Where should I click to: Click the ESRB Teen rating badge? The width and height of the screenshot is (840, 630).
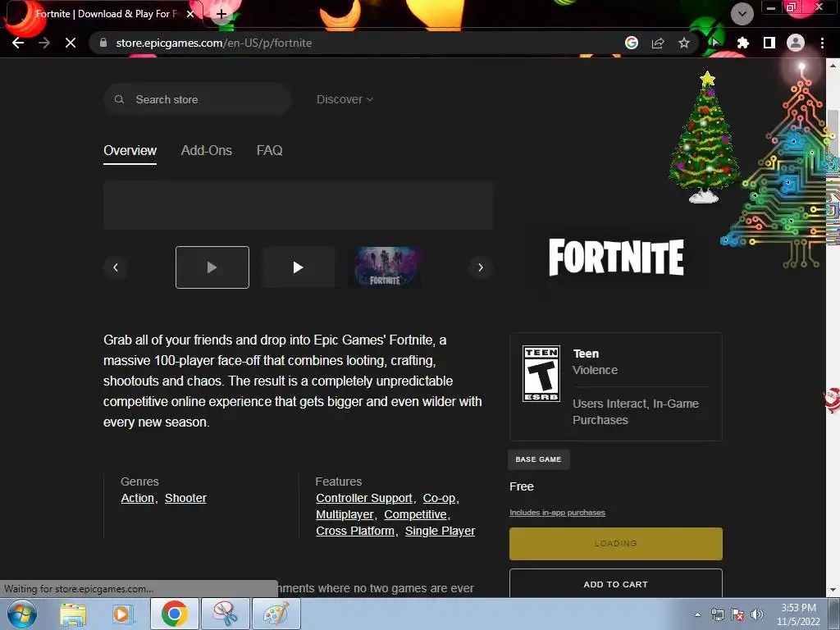coord(541,373)
